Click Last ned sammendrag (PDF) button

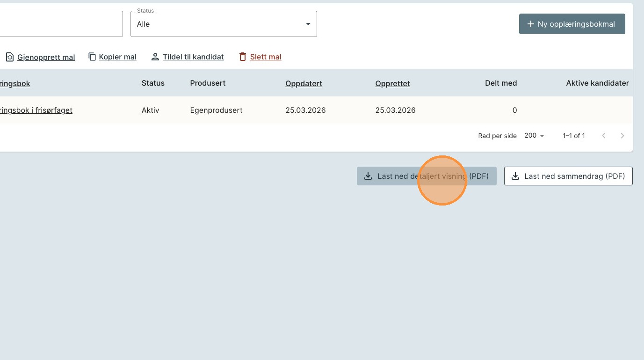point(568,176)
